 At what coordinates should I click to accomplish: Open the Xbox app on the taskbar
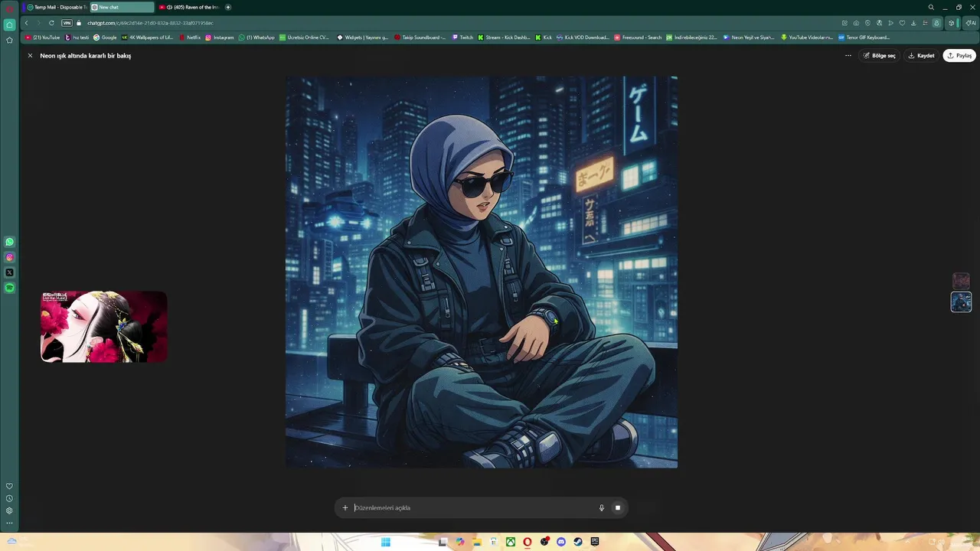pyautogui.click(x=510, y=542)
